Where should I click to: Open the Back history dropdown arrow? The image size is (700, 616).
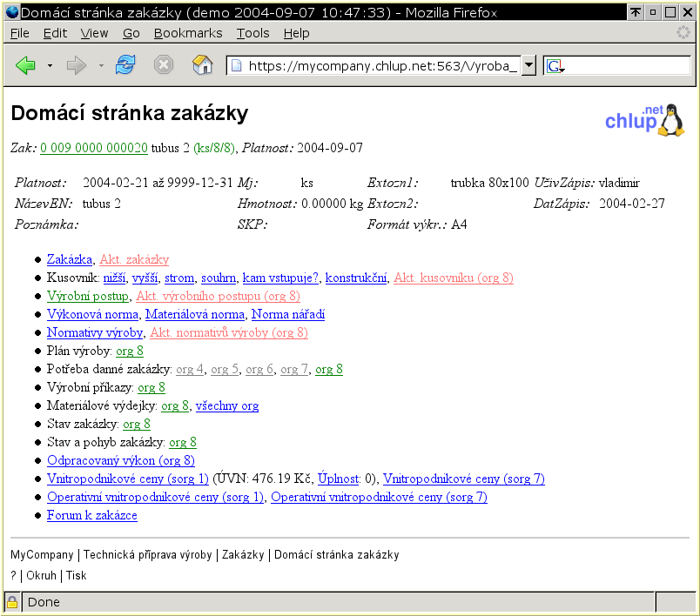[50, 66]
